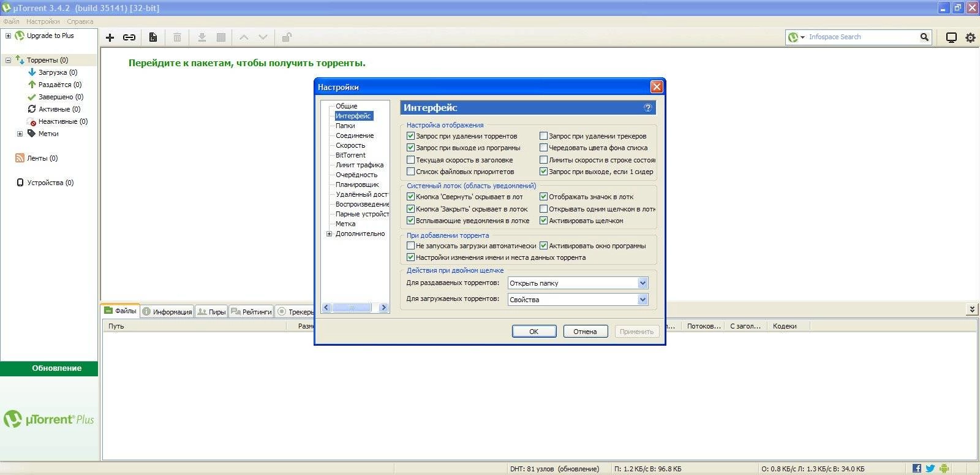980x475 pixels.
Task: Expand Дополнительно in settings tree
Action: pos(330,234)
